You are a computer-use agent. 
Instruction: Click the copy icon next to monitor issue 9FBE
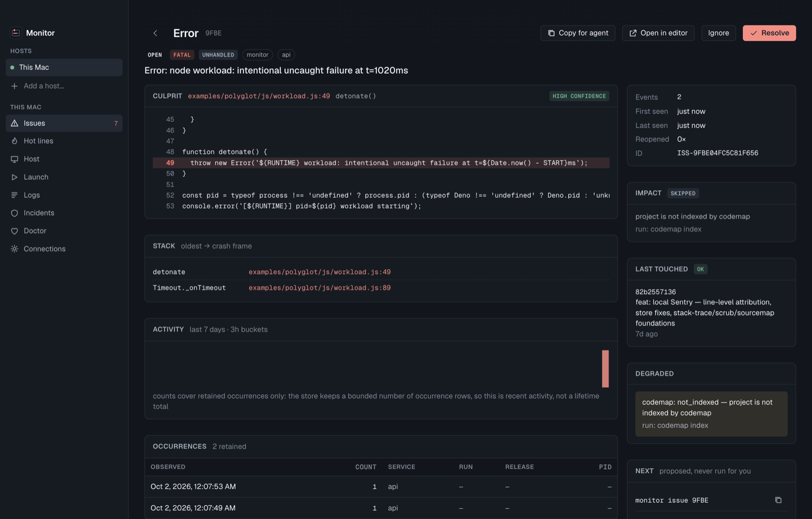click(x=778, y=500)
